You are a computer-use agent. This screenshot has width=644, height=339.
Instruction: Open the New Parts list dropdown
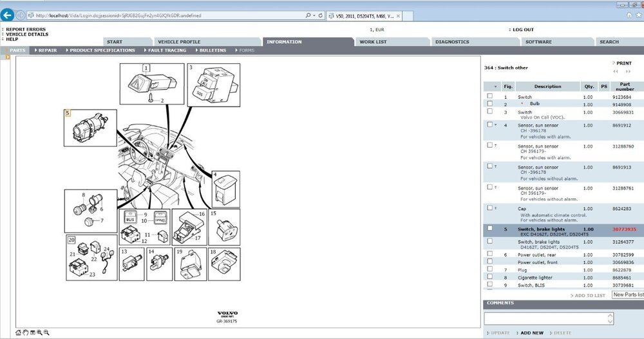[x=627, y=295]
